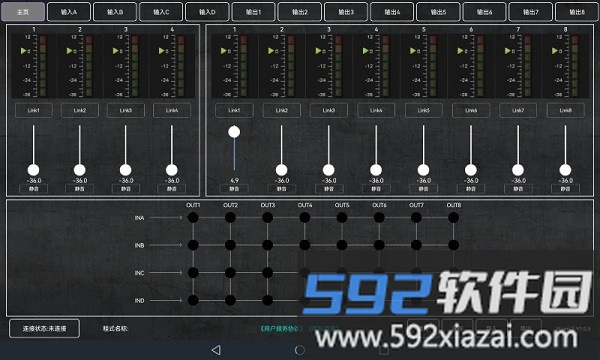This screenshot has height=360, width=600.
Task: Click the INA row label
Action: (139, 218)
